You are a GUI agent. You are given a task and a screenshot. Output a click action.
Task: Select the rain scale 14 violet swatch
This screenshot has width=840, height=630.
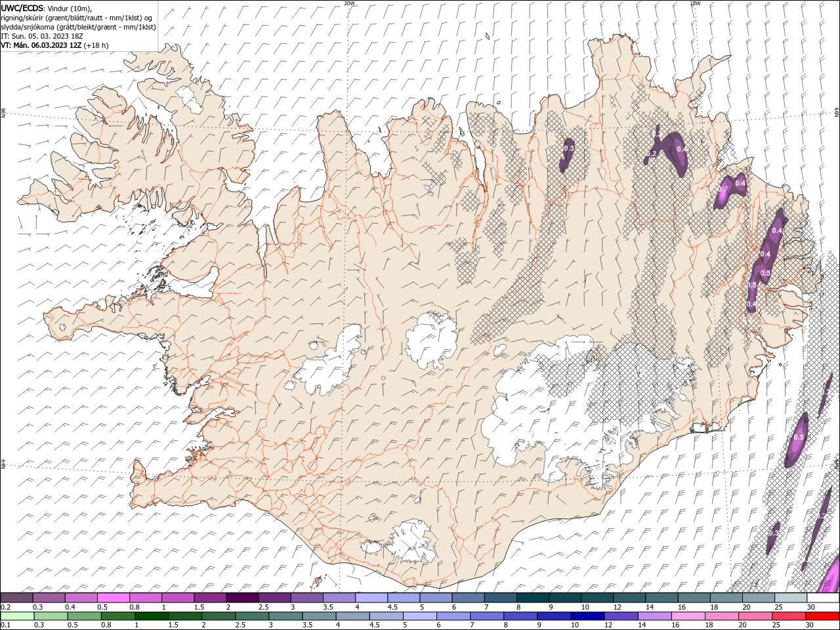click(x=654, y=616)
